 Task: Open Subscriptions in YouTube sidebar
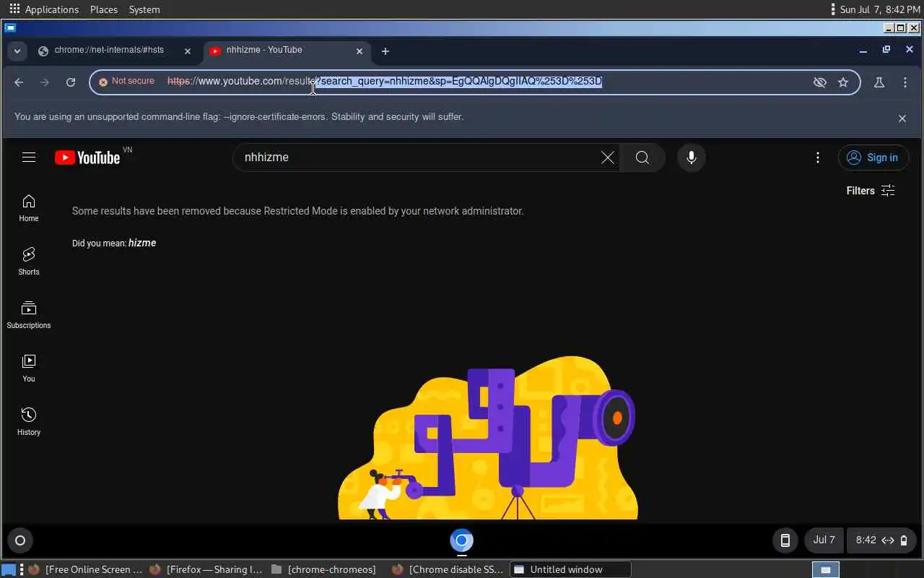tap(29, 315)
